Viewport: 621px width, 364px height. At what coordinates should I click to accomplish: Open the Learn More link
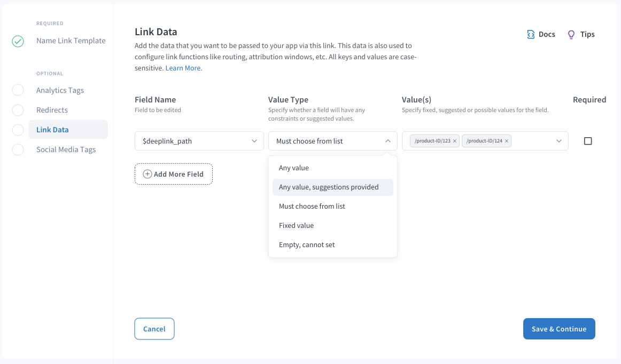[x=184, y=68]
